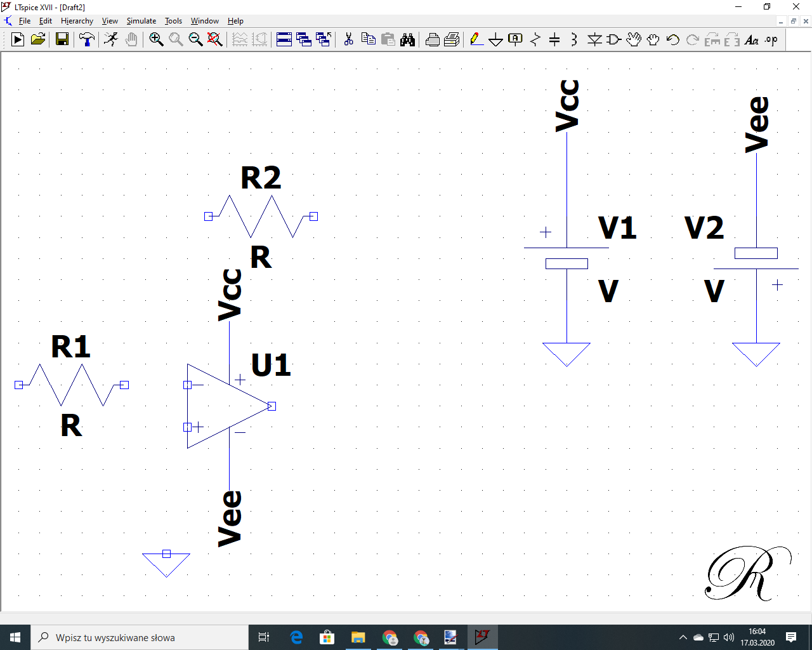The width and height of the screenshot is (812, 650).
Task: Place a capacitor from the toolbar
Action: [x=554, y=39]
